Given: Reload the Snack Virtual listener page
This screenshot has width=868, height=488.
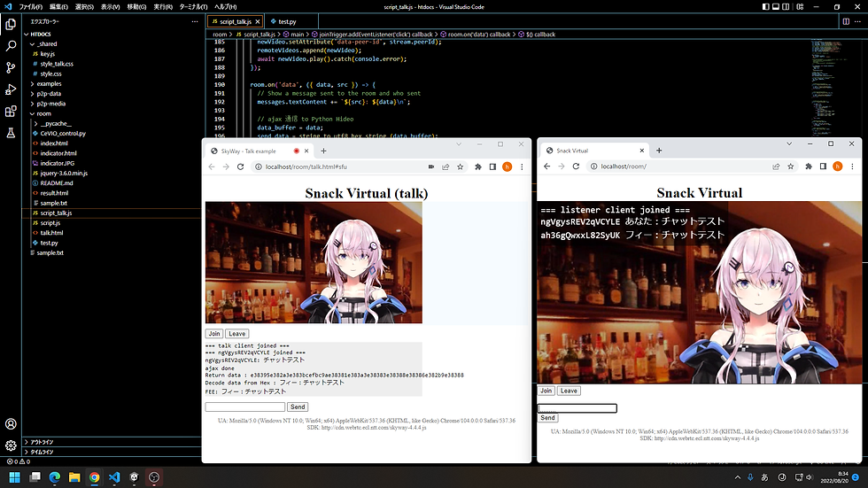Looking at the screenshot, I should pos(576,166).
